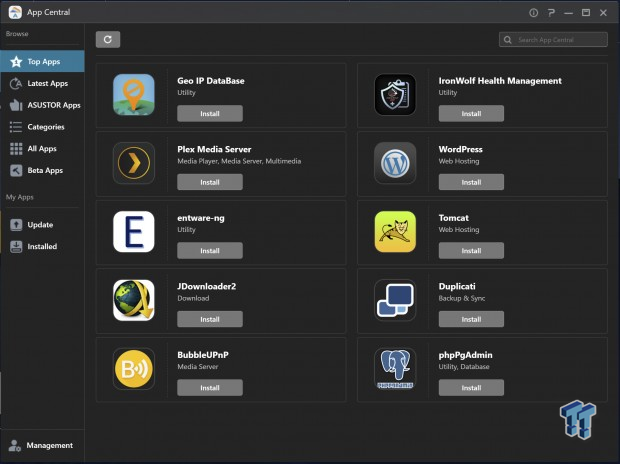Click the Latest Apps sidebar icon
This screenshot has height=464, width=620.
(16, 83)
